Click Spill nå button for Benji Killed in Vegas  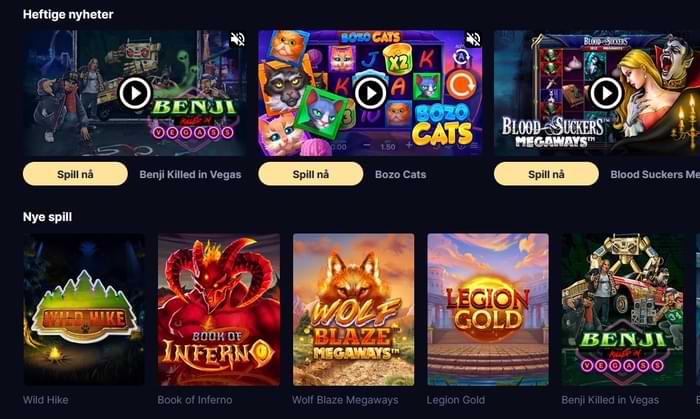[x=75, y=174]
